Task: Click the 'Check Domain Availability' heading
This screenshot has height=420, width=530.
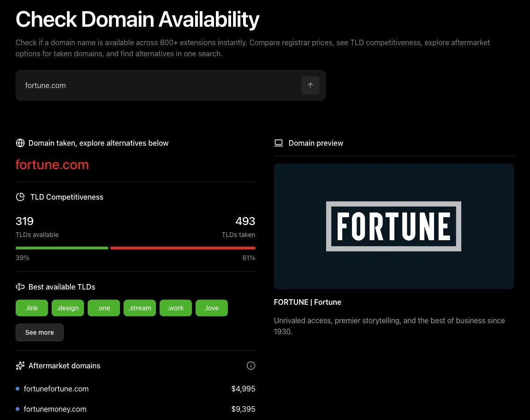Action: [x=137, y=19]
